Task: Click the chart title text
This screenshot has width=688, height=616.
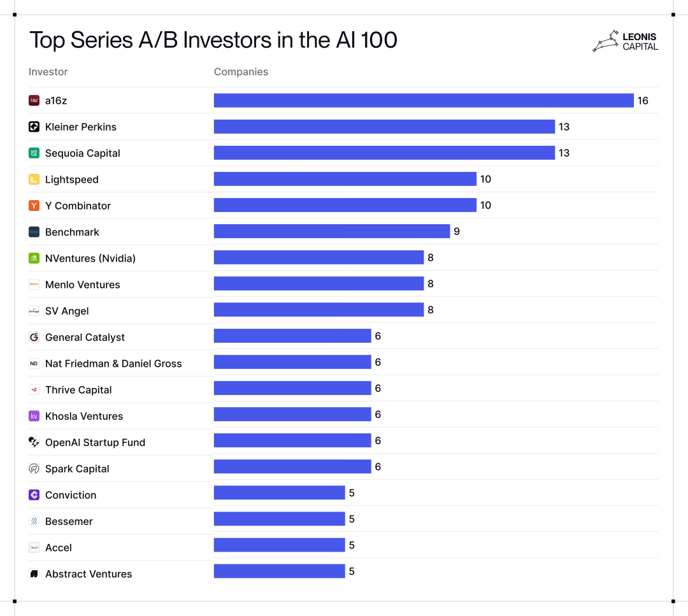Action: (x=213, y=40)
